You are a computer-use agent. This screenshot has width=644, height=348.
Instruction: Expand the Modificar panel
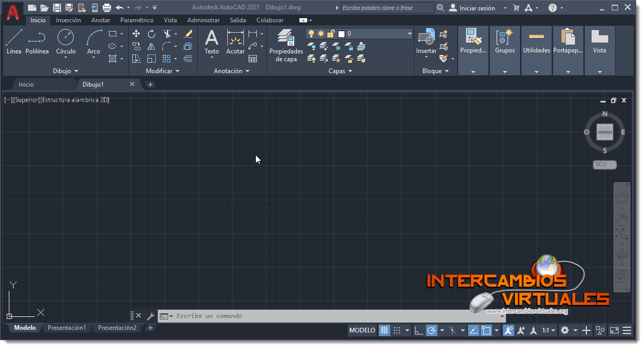coord(162,71)
